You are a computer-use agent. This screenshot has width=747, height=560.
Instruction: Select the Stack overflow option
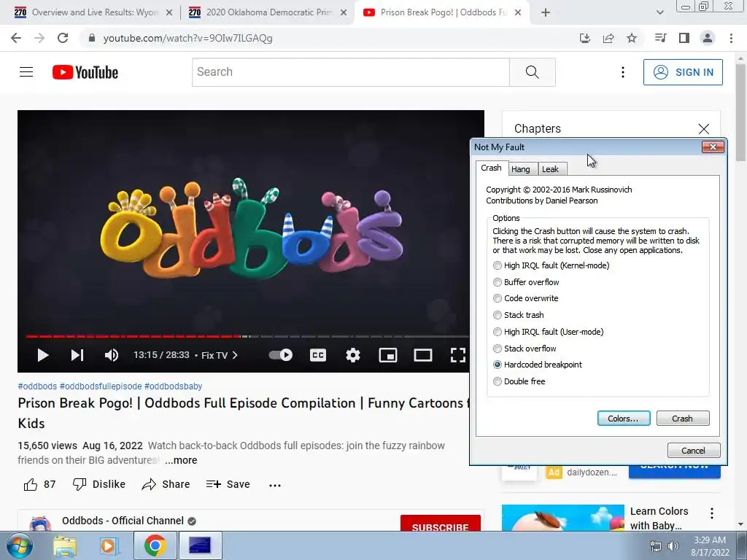525,349
